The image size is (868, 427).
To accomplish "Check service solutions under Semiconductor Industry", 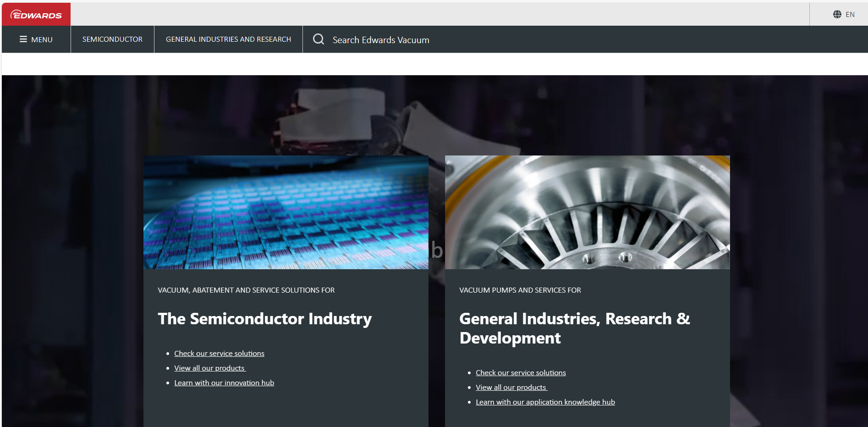I will 219,354.
